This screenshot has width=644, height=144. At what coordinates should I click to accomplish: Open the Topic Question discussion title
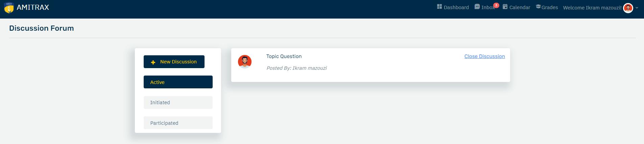[x=284, y=56]
